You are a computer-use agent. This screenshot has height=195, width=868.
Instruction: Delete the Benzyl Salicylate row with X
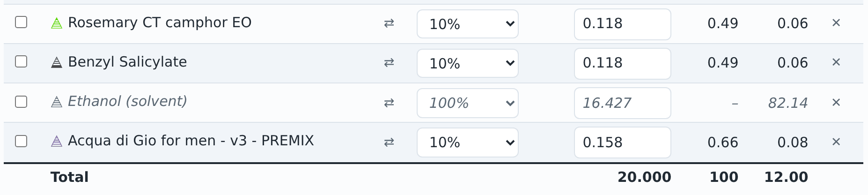pos(836,62)
